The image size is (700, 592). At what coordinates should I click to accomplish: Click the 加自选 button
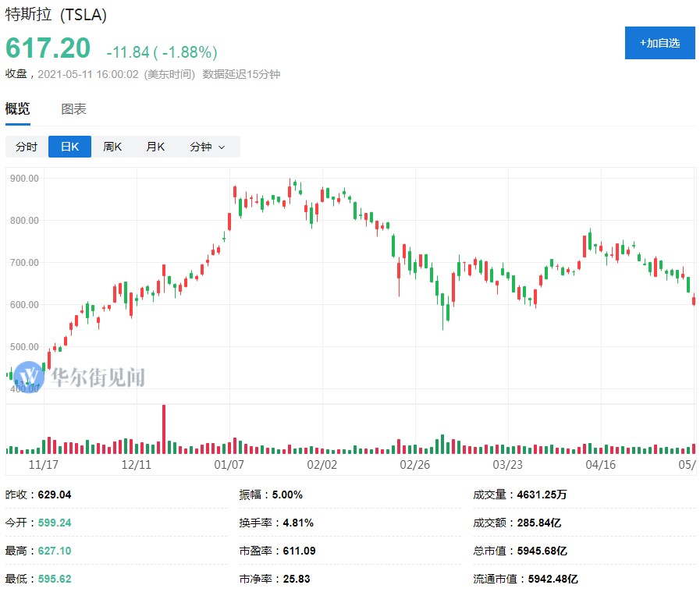click(x=659, y=43)
